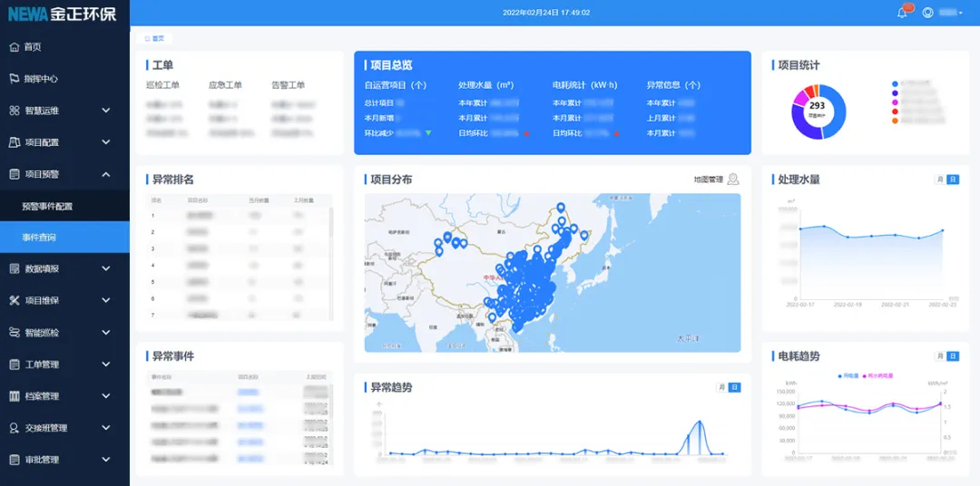Click the blue legend dot in 项目统计
Screen dimensions: 980x486
pyautogui.click(x=895, y=84)
